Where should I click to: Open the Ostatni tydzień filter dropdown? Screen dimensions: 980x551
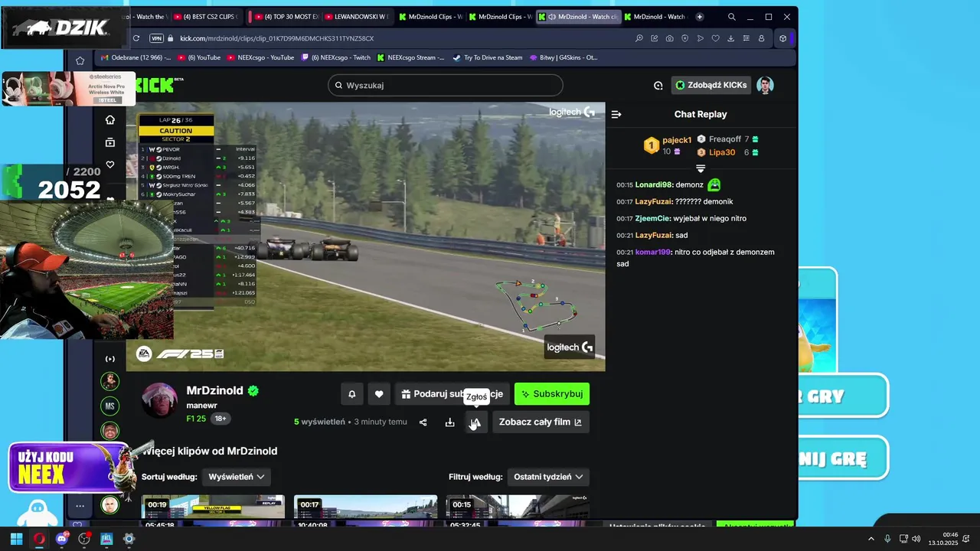point(548,477)
